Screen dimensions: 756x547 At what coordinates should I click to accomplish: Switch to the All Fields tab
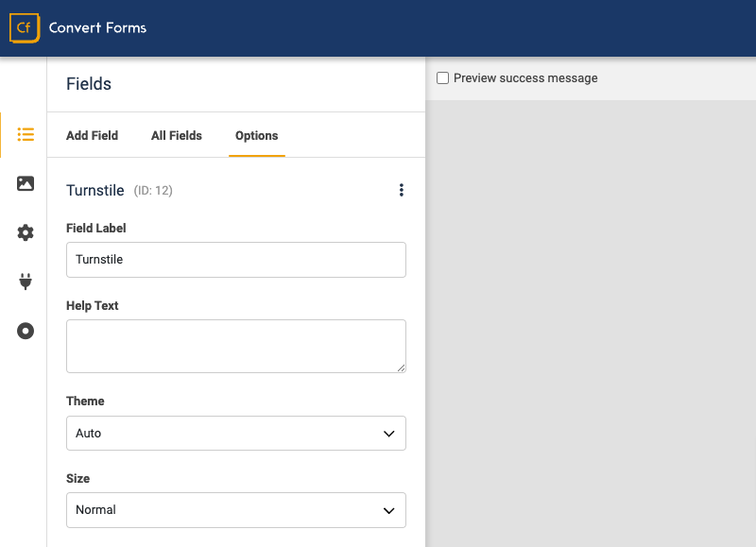point(177,135)
